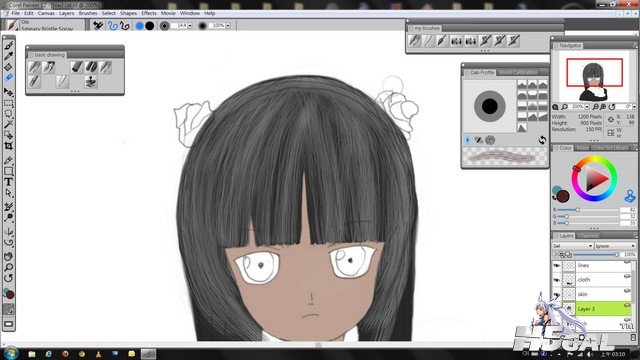Select the Dropper tool
This screenshot has width=640, height=360.
(9, 56)
